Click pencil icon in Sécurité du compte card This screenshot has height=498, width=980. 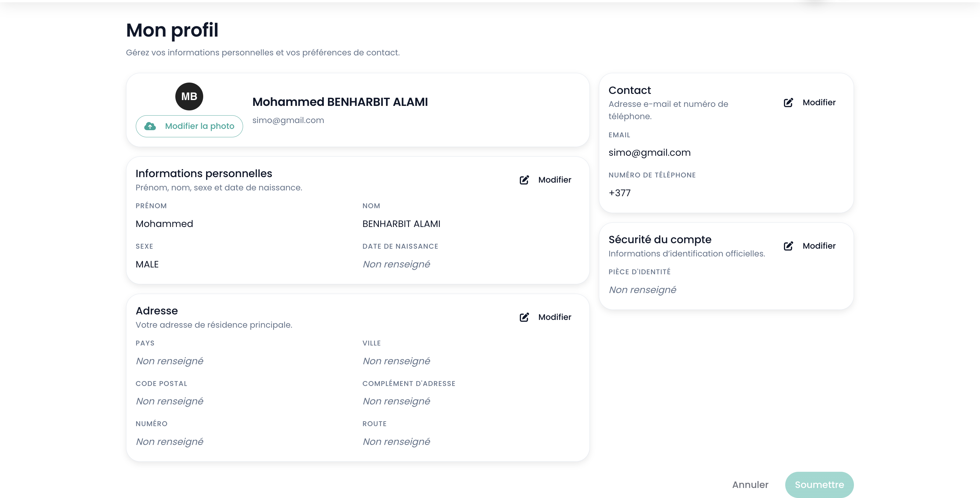pyautogui.click(x=788, y=246)
